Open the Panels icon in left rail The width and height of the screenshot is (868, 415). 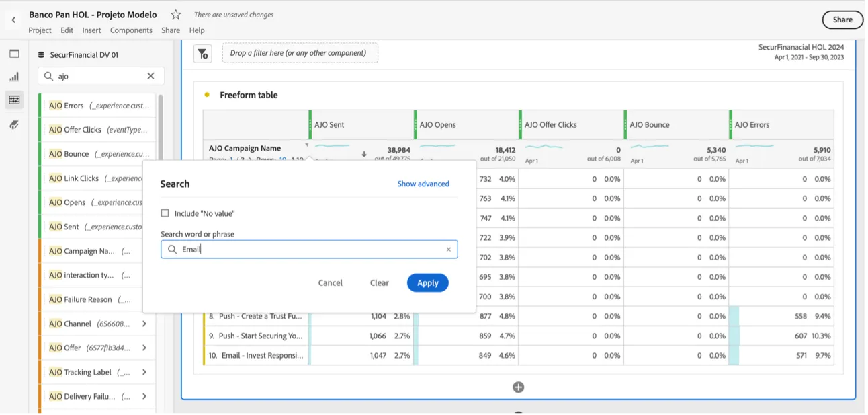14,54
